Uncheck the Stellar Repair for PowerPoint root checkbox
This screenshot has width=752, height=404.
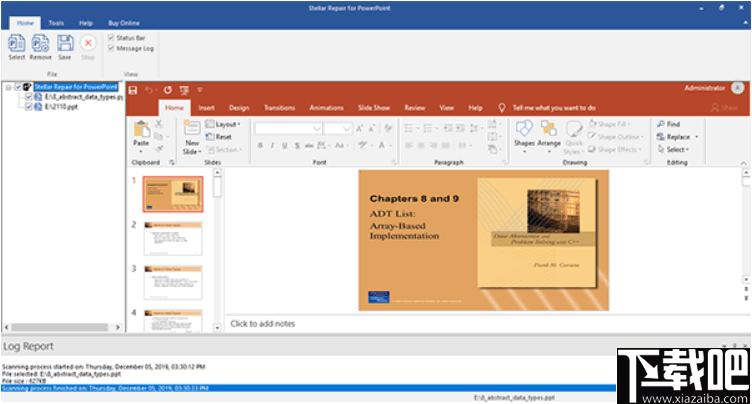point(18,87)
